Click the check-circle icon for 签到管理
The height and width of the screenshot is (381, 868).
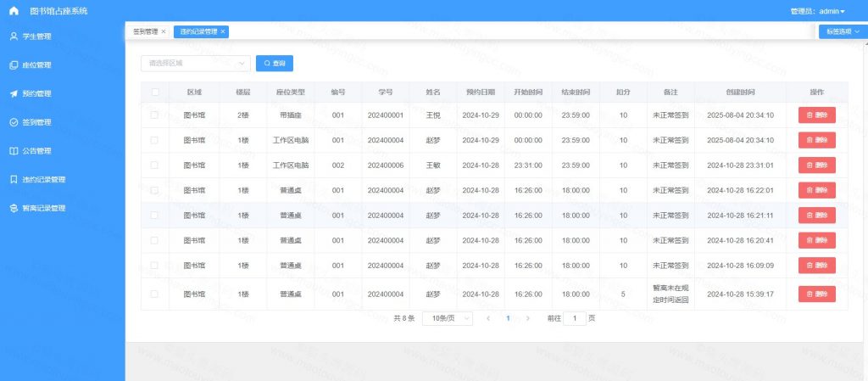14,122
